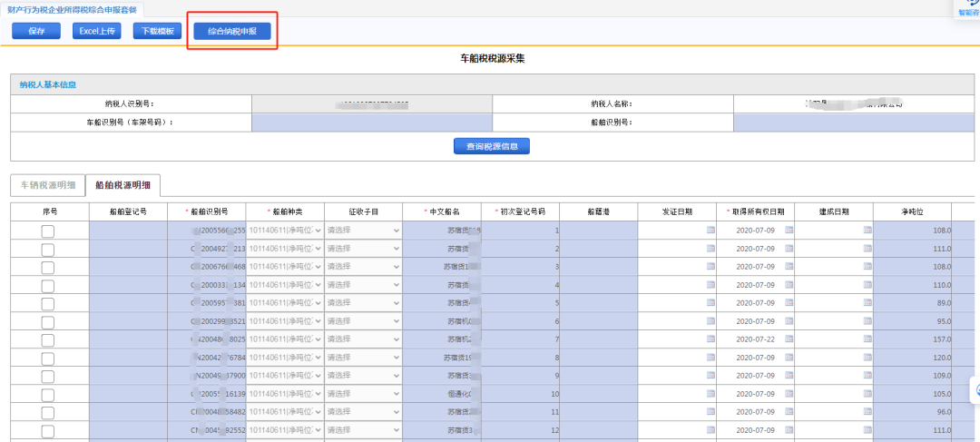Open 取得所有权日期 calendar icon in row 5
Screen dimensions: 980x442
[x=789, y=303]
